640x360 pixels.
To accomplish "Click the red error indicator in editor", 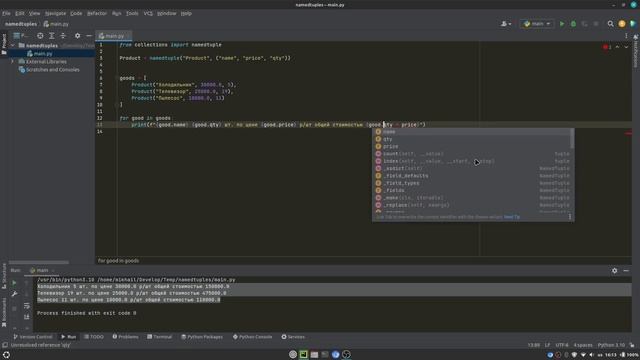I will 607,47.
